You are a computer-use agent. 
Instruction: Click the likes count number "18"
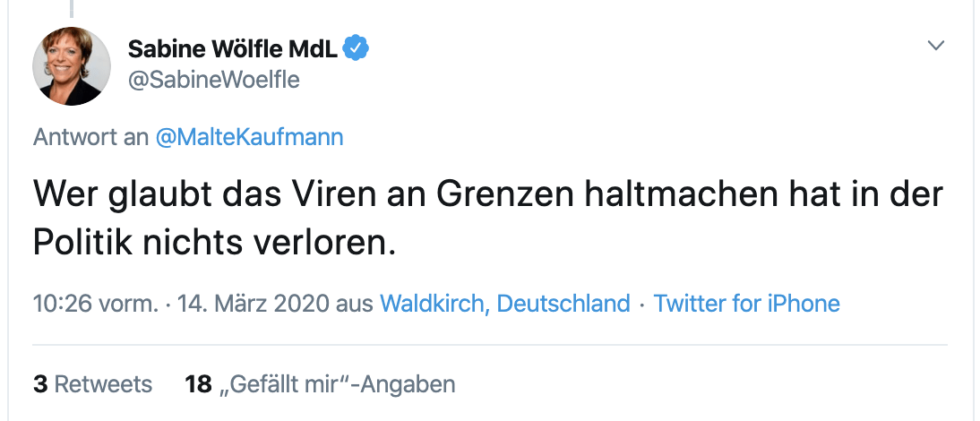pos(197,384)
